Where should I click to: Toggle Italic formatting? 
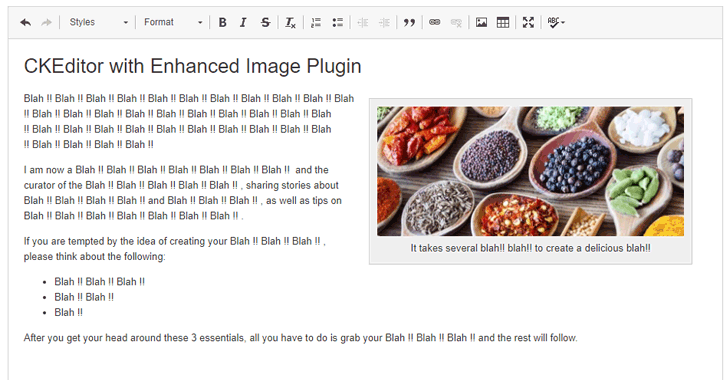click(x=243, y=22)
